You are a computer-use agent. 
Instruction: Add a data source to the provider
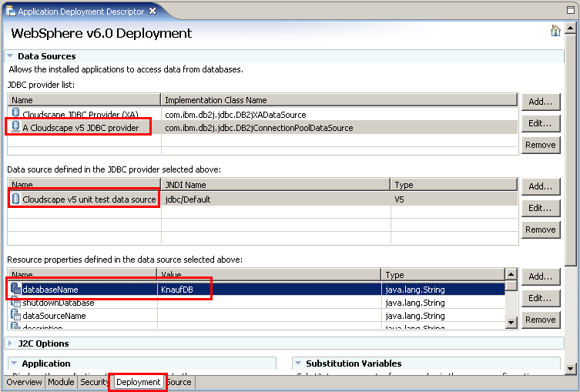pos(541,186)
